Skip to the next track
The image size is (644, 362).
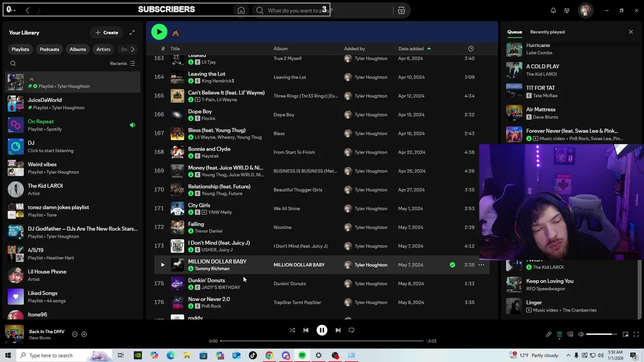point(338,330)
